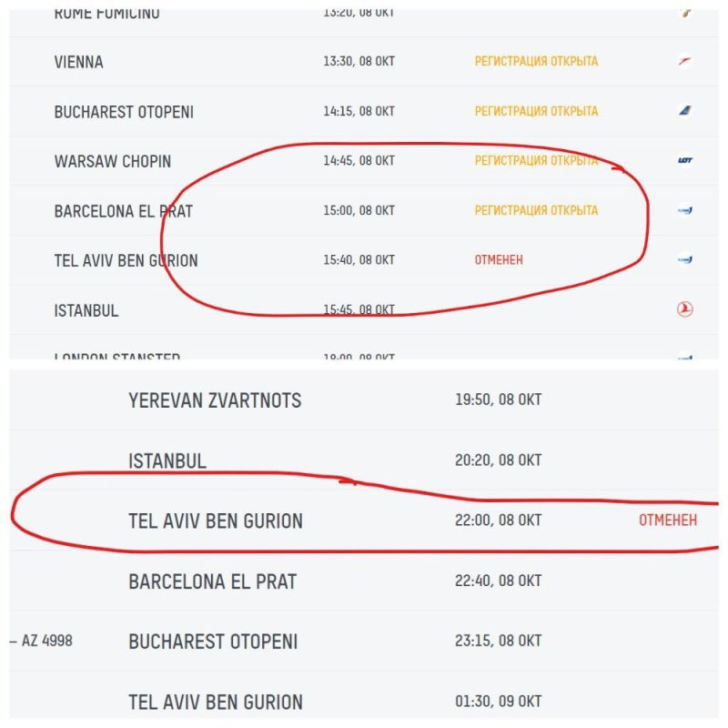728x728 pixels.
Task: Open Barcelona El Prat 22:40 flight
Action: (x=213, y=581)
